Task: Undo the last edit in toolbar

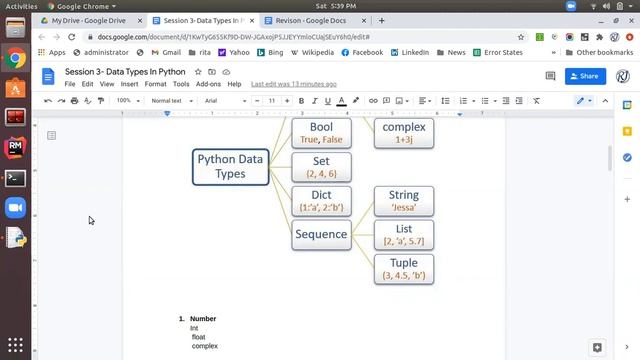Action: [x=48, y=101]
